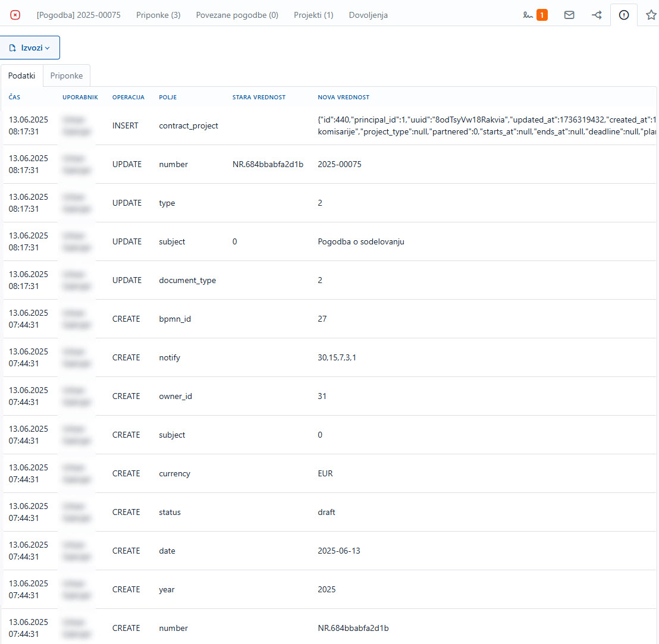Select the Podatki sub-tab
This screenshot has width=659, height=644.
click(21, 76)
